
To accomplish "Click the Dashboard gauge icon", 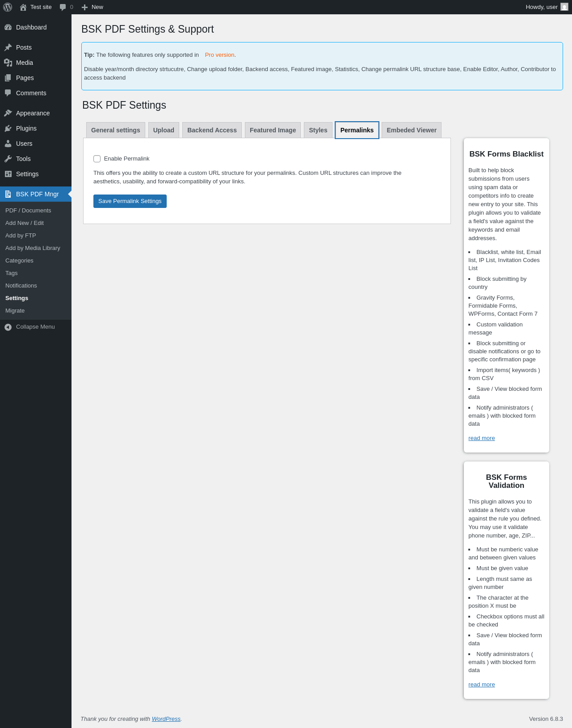I will point(8,27).
